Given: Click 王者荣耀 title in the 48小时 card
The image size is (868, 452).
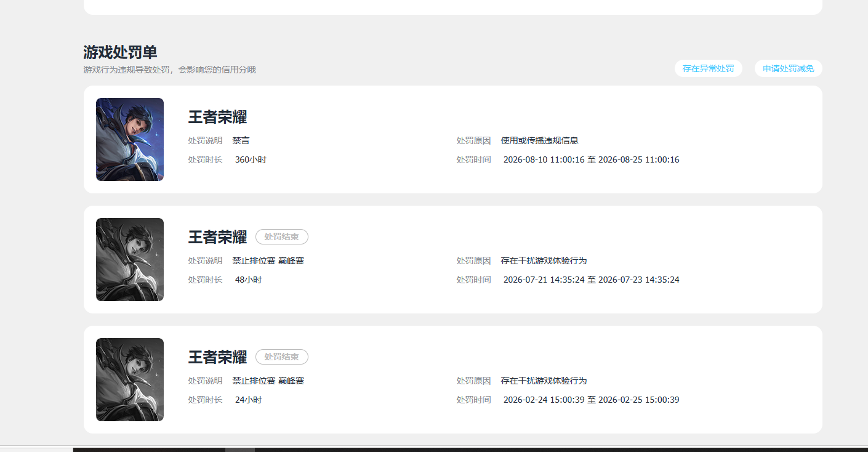Looking at the screenshot, I should (217, 237).
